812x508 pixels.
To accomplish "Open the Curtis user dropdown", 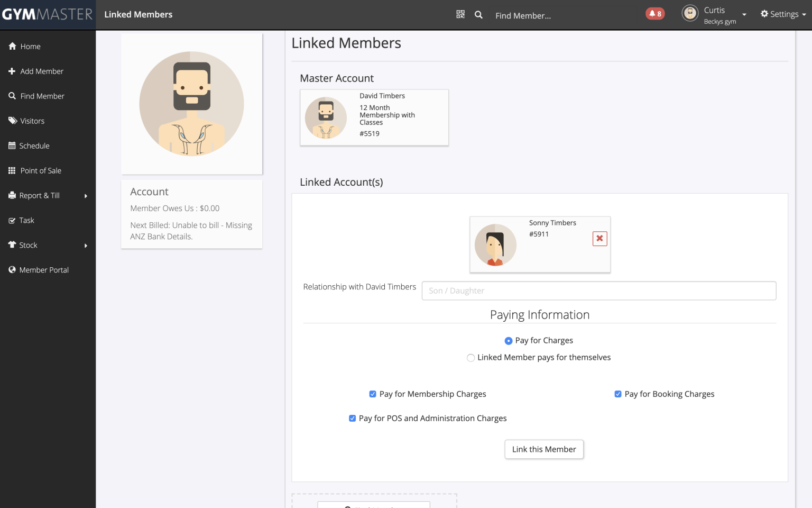I will pyautogui.click(x=744, y=15).
